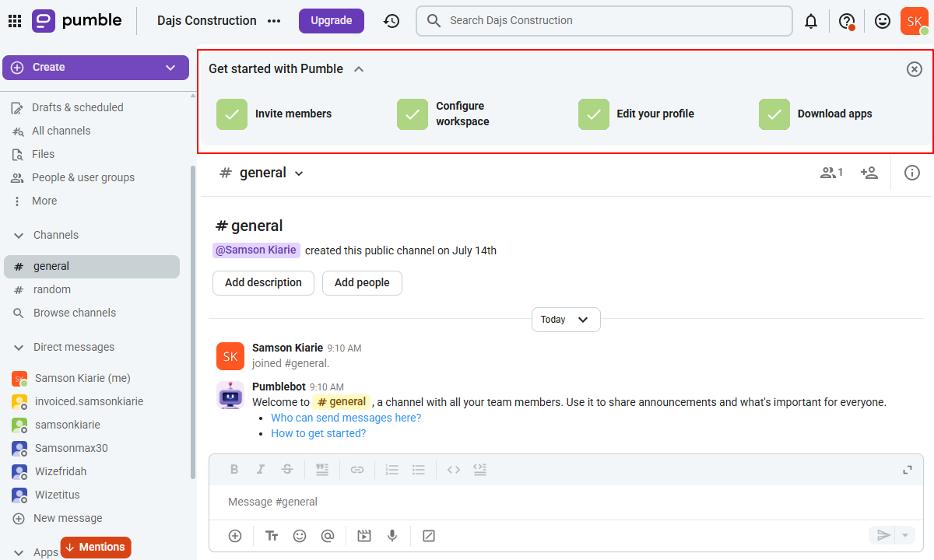Click the slash shortcuts icon
Viewport: 934px width, 560px height.
click(x=429, y=535)
